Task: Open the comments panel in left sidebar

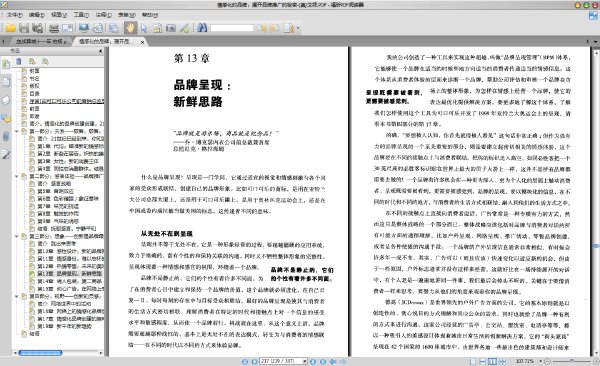Action: 6,119
